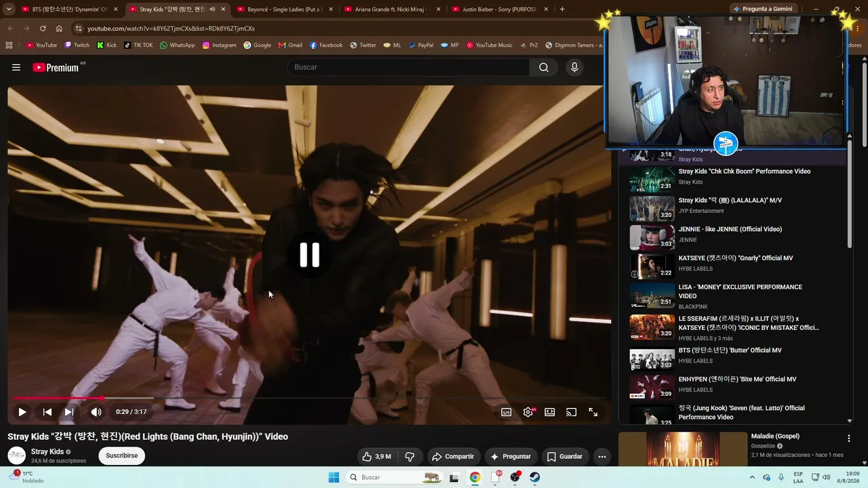Viewport: 868px width, 488px height.
Task: Show hidden system tray icons chevron
Action: click(x=751, y=477)
